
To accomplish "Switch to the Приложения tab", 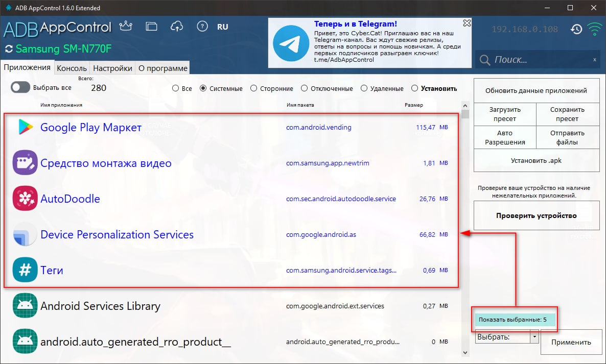I will click(27, 67).
